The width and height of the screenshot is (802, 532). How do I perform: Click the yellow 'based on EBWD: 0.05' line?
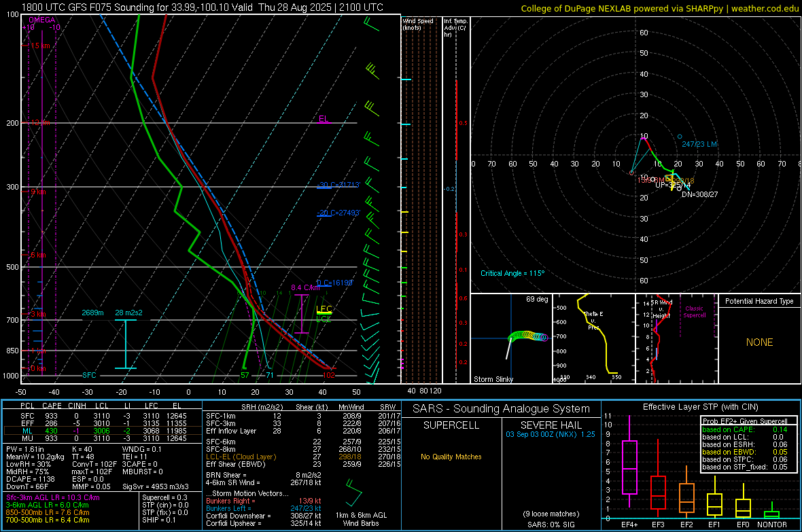click(x=745, y=452)
